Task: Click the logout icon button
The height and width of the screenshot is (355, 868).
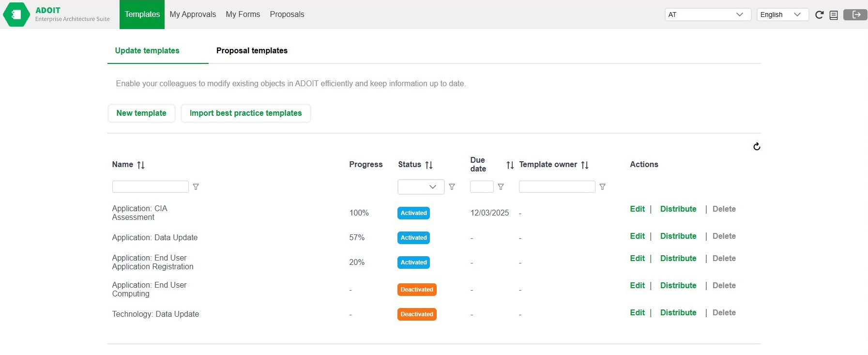Action: [855, 15]
